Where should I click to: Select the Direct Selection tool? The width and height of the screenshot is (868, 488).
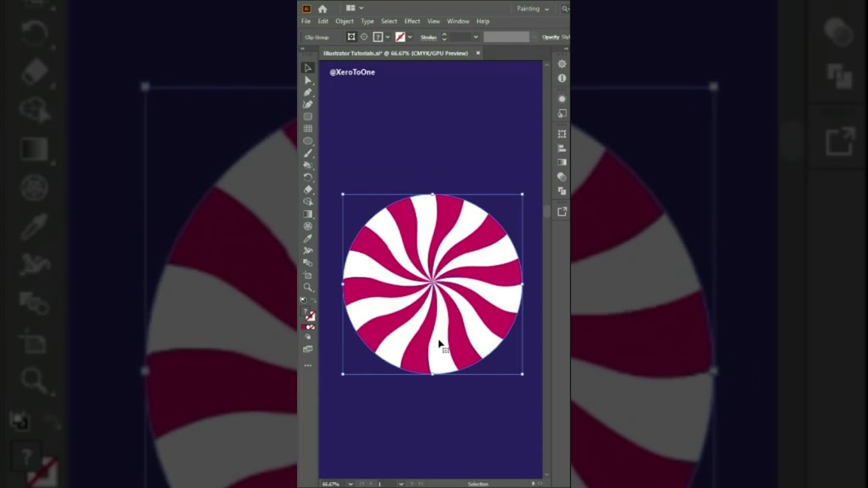[x=308, y=80]
